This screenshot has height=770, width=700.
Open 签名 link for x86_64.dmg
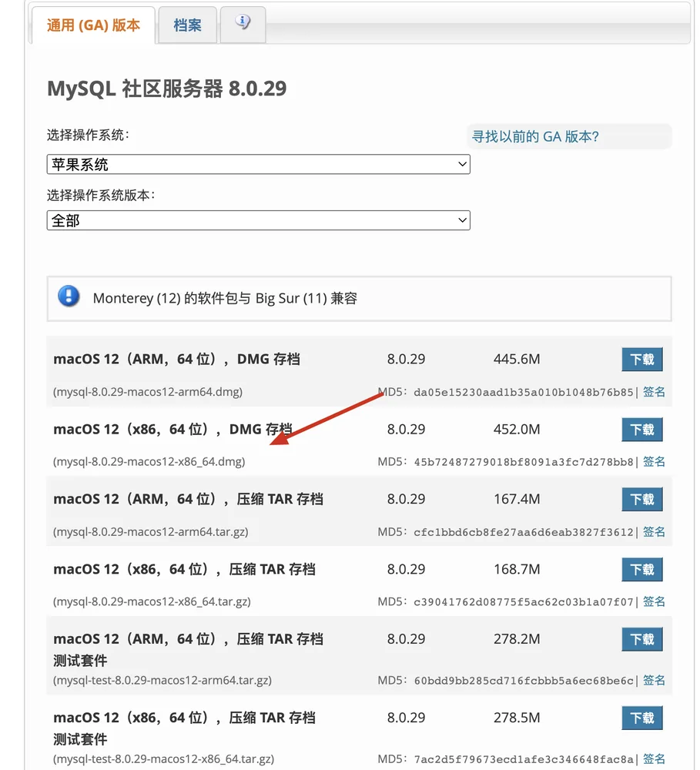654,461
